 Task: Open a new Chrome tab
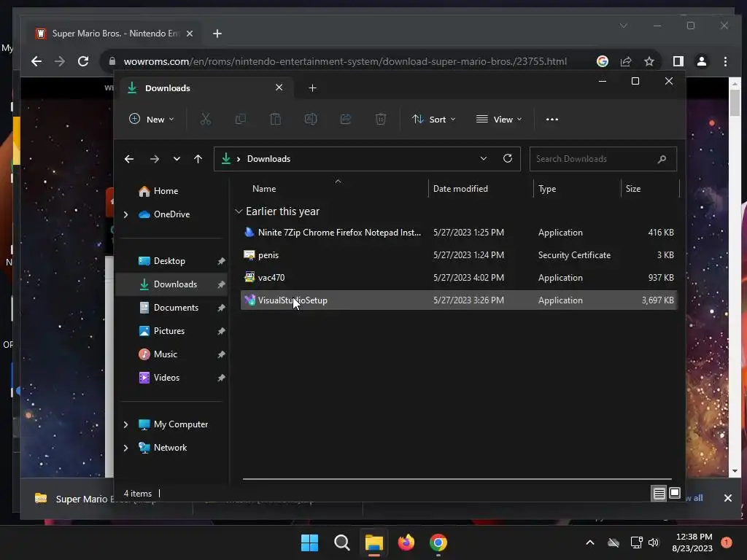217,34
